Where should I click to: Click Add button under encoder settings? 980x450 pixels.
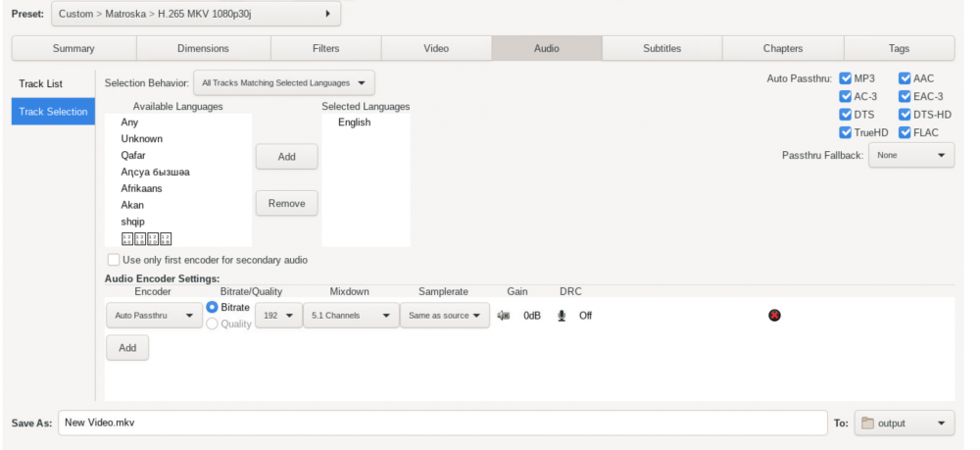coord(127,347)
